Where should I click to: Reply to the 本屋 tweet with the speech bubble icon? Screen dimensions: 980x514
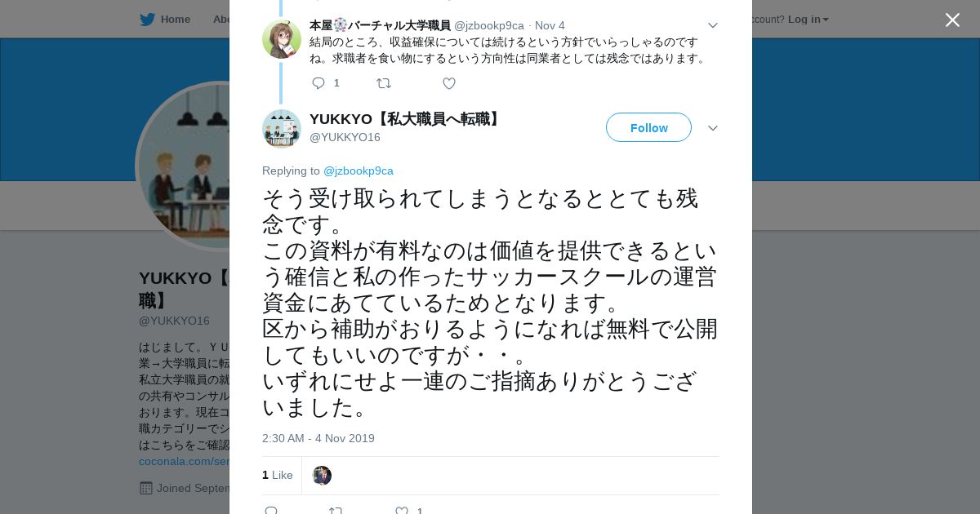click(318, 83)
